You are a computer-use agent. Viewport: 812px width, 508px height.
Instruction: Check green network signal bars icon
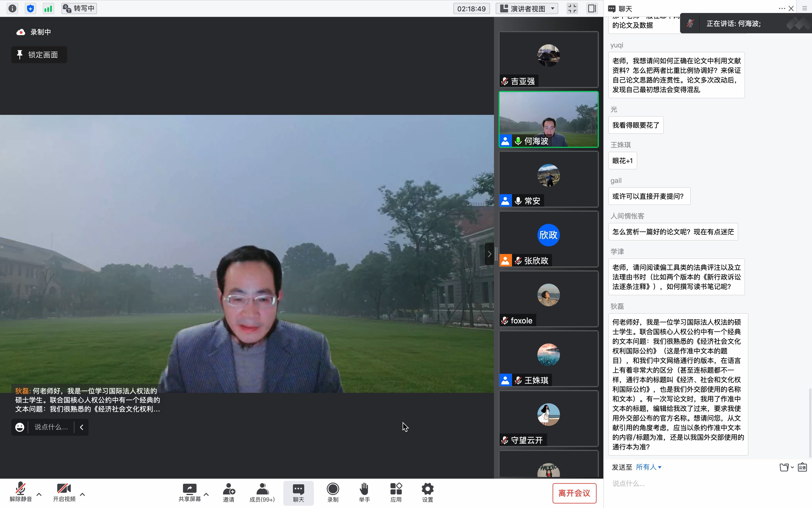tap(48, 8)
